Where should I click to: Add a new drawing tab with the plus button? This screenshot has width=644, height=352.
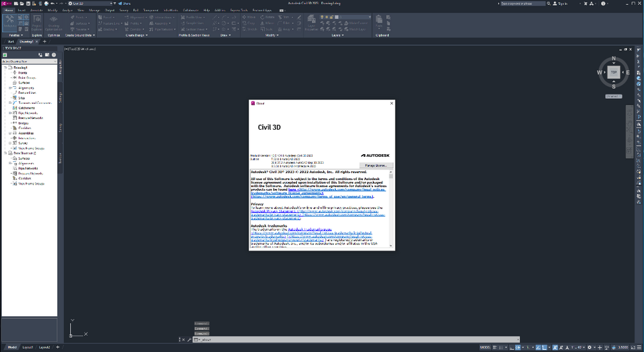(45, 42)
